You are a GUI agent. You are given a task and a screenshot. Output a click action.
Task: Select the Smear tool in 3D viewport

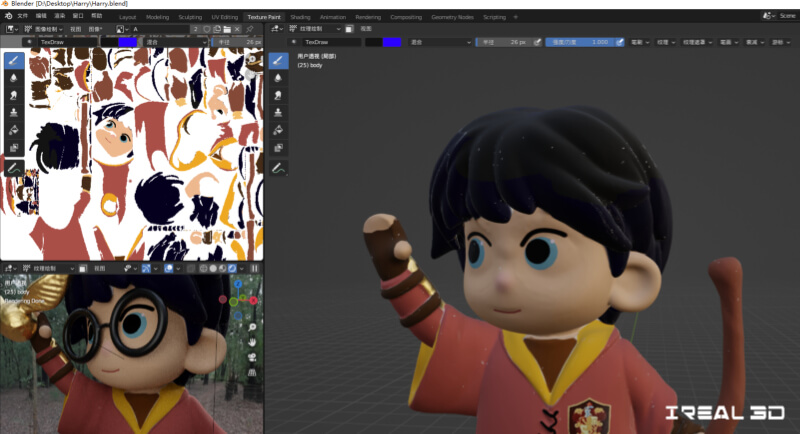pyautogui.click(x=278, y=95)
